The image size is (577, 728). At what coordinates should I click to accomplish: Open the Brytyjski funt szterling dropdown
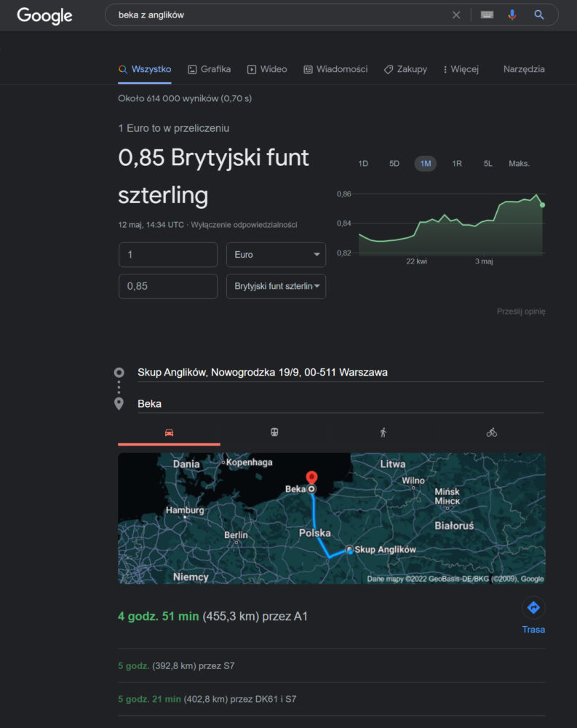pyautogui.click(x=276, y=286)
